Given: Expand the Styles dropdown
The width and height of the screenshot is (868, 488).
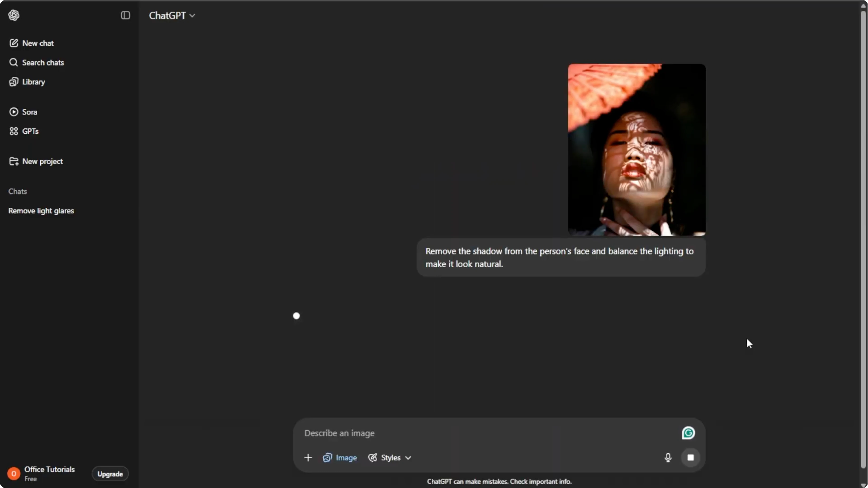Looking at the screenshot, I should click(x=389, y=458).
